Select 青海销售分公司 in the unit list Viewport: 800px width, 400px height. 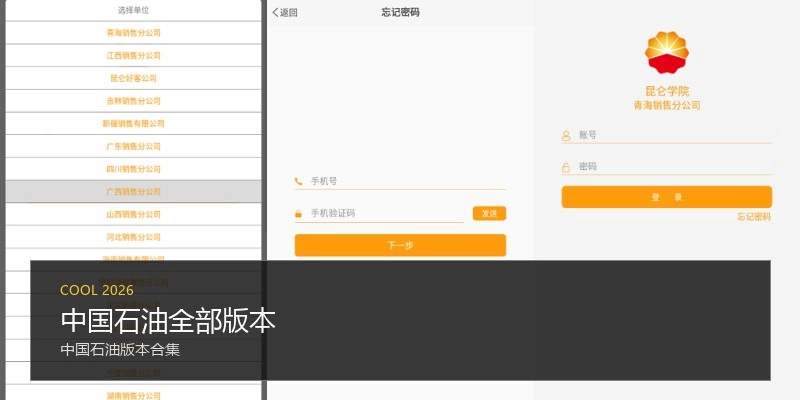(x=133, y=33)
